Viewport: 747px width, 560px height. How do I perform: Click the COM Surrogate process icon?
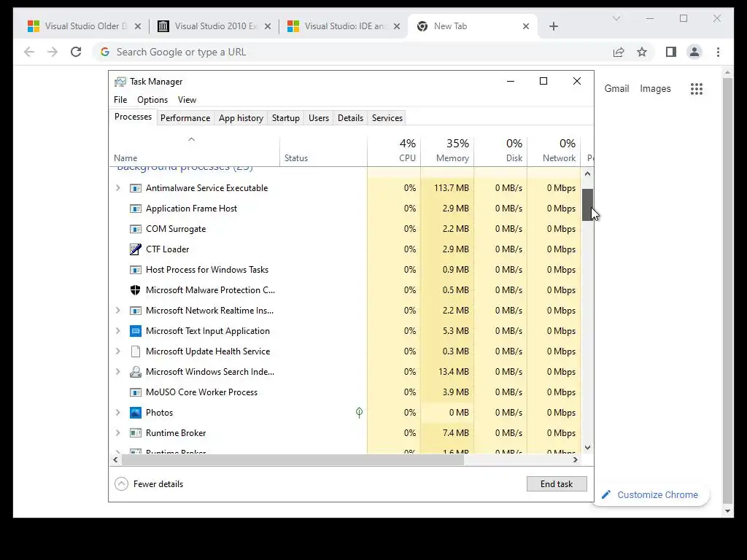point(135,229)
